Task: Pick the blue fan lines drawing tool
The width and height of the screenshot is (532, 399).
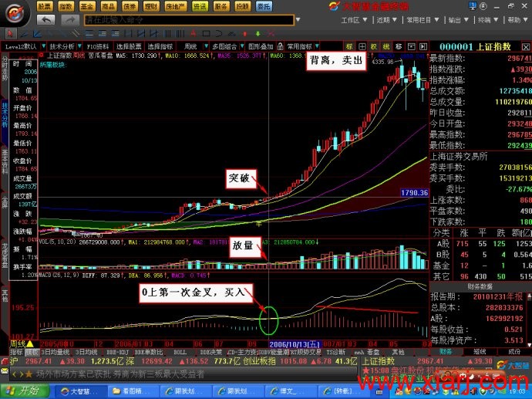Action: (x=37, y=34)
